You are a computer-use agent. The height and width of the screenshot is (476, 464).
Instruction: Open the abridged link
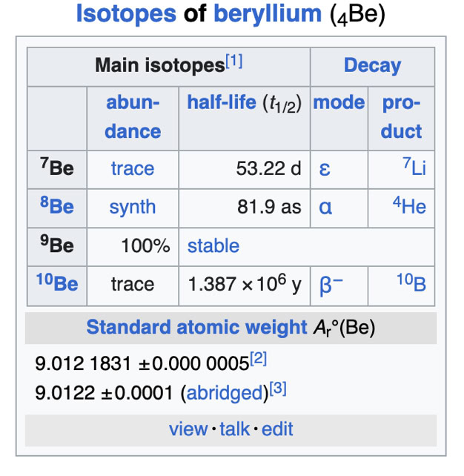point(226,392)
